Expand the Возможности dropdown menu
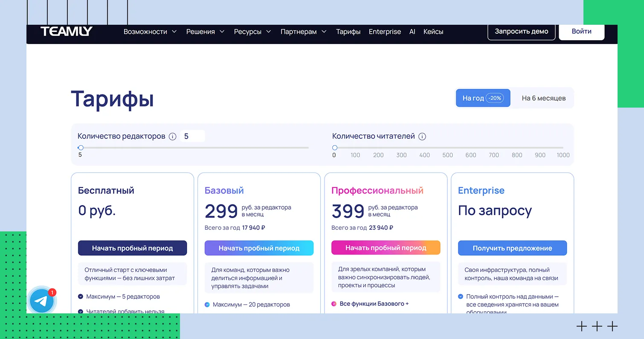This screenshot has height=339, width=644. (x=150, y=32)
